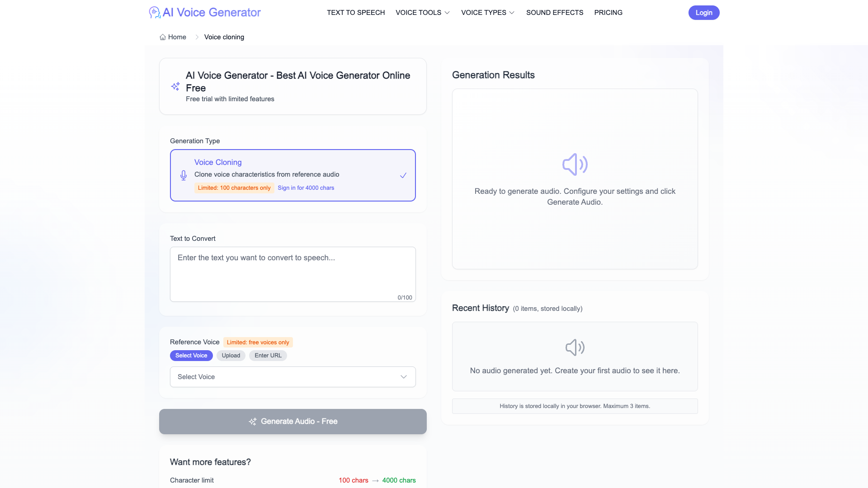Click the checkmark on Voice Cloning option

pos(403,175)
